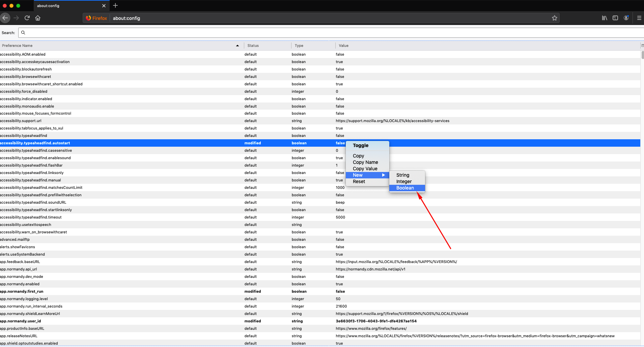Sort by Preference Name column
The image size is (644, 347).
(121, 46)
